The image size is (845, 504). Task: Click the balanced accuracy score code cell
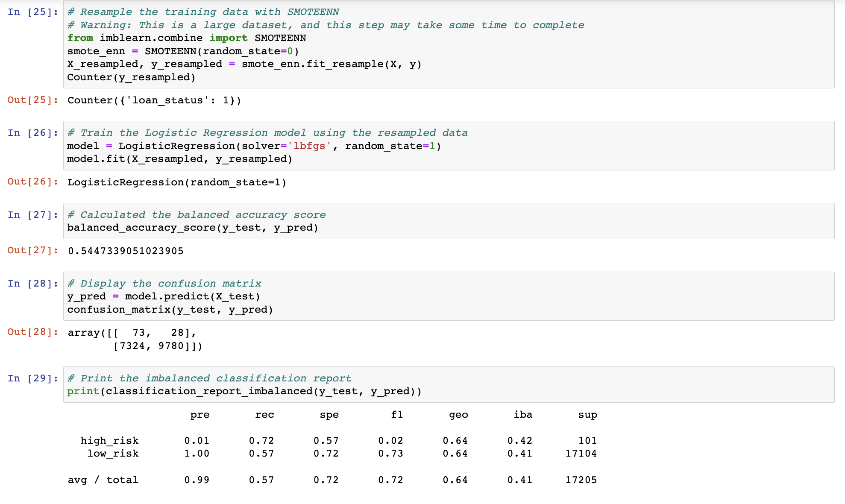point(449,221)
